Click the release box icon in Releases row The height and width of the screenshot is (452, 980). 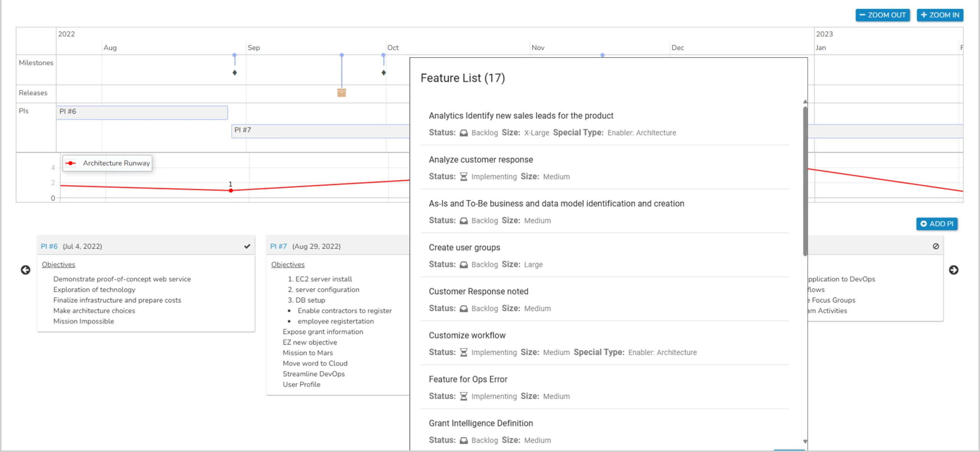[341, 93]
